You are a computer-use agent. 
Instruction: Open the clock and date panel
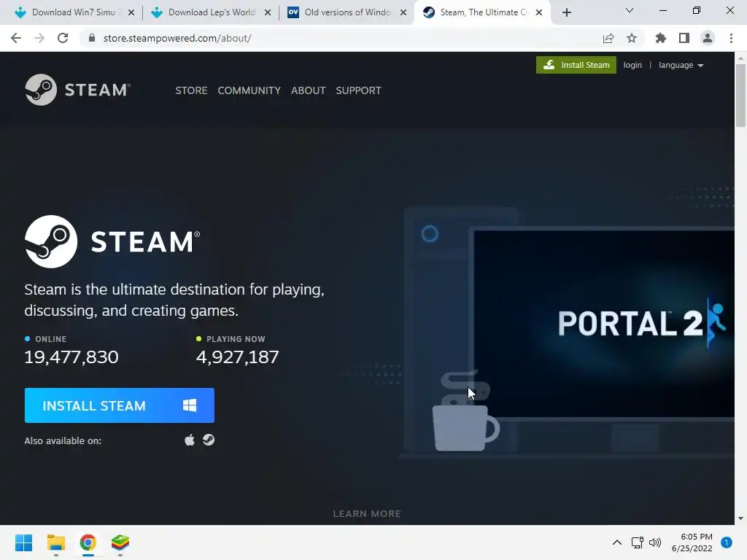692,542
